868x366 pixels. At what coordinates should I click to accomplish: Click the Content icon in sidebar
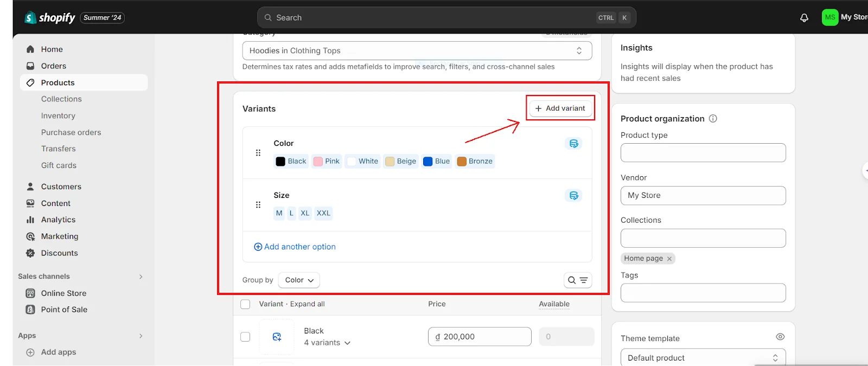(x=30, y=203)
